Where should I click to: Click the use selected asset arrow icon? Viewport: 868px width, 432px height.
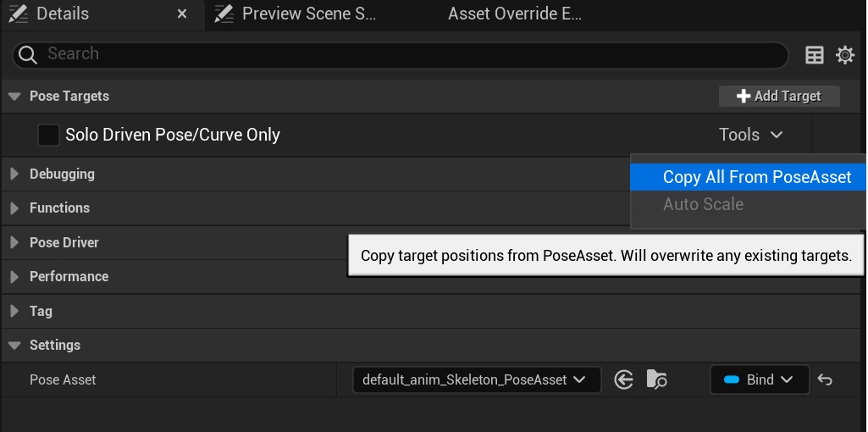624,379
